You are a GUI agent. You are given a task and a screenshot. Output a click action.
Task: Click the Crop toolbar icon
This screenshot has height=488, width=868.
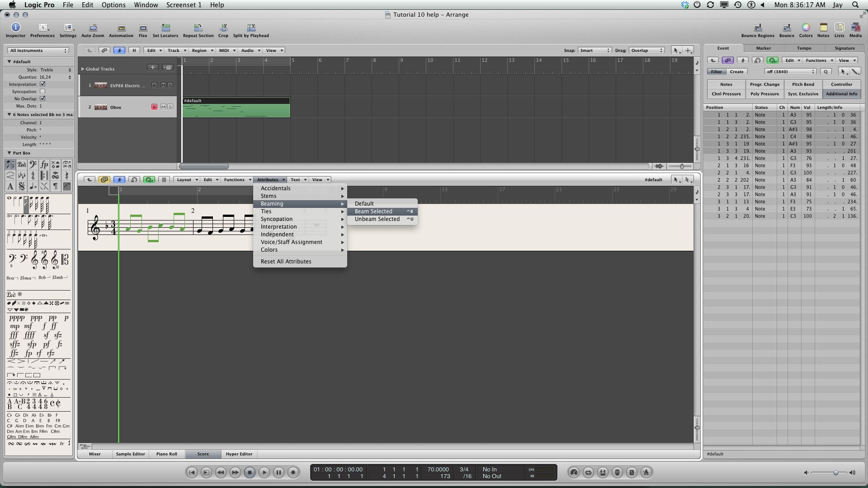tap(223, 30)
